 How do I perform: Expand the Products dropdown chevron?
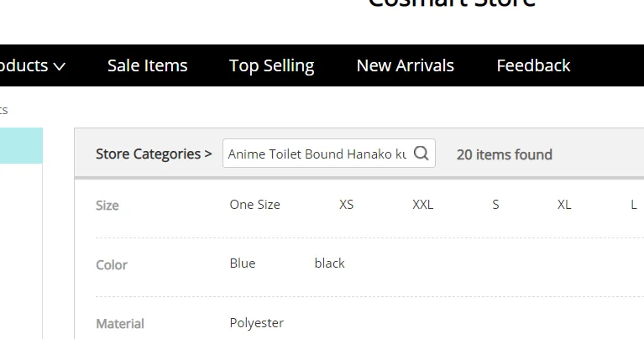pyautogui.click(x=59, y=66)
